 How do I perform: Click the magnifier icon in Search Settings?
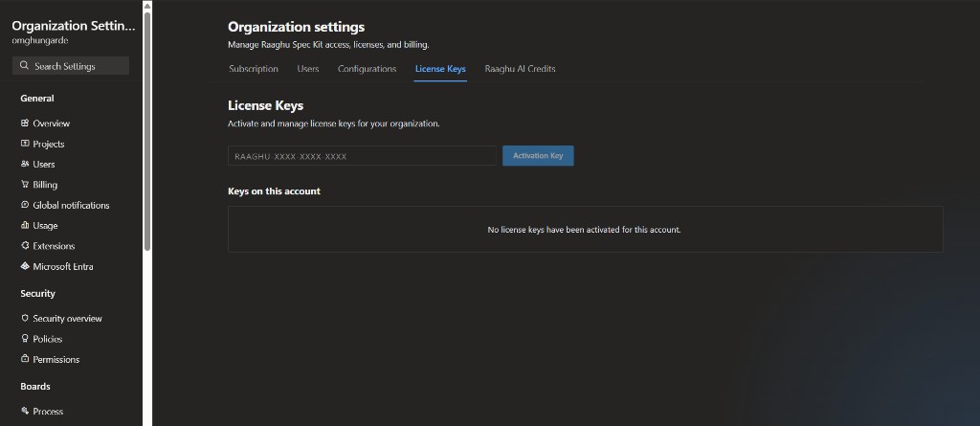24,66
